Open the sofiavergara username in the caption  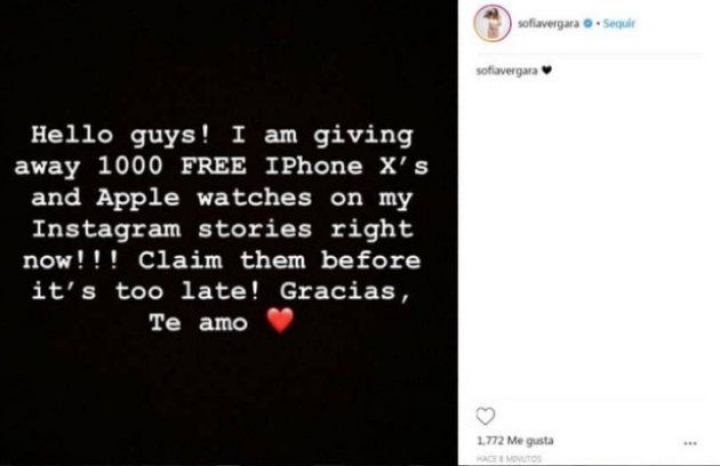[507, 70]
